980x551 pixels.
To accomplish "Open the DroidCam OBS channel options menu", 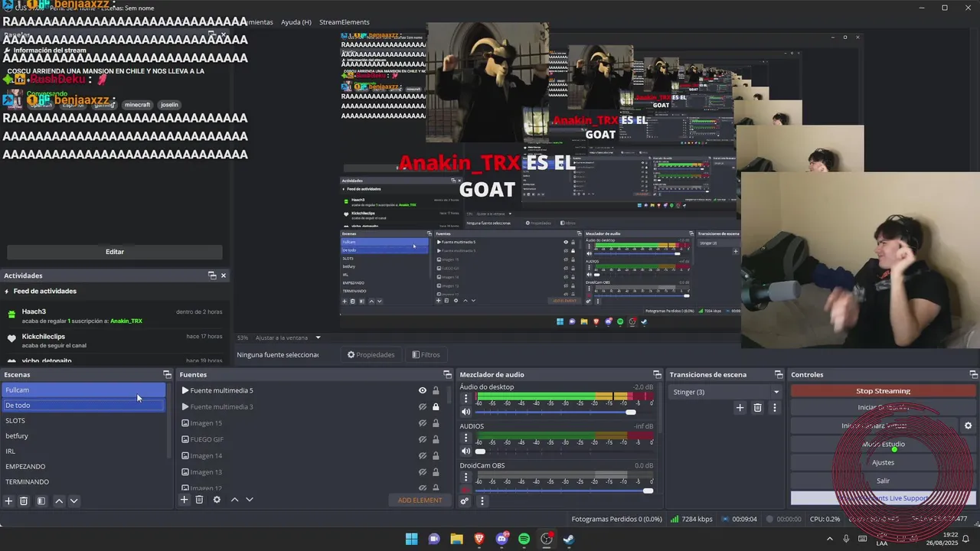I will 465,478.
